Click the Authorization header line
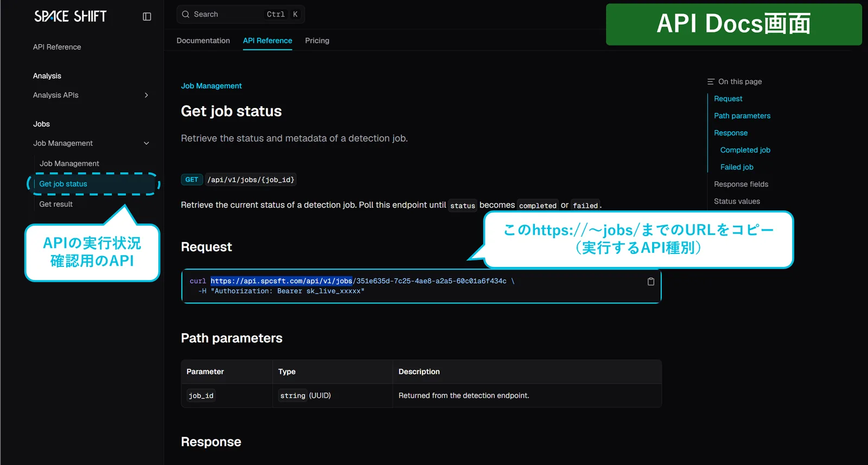This screenshot has width=868, height=465. tap(281, 291)
